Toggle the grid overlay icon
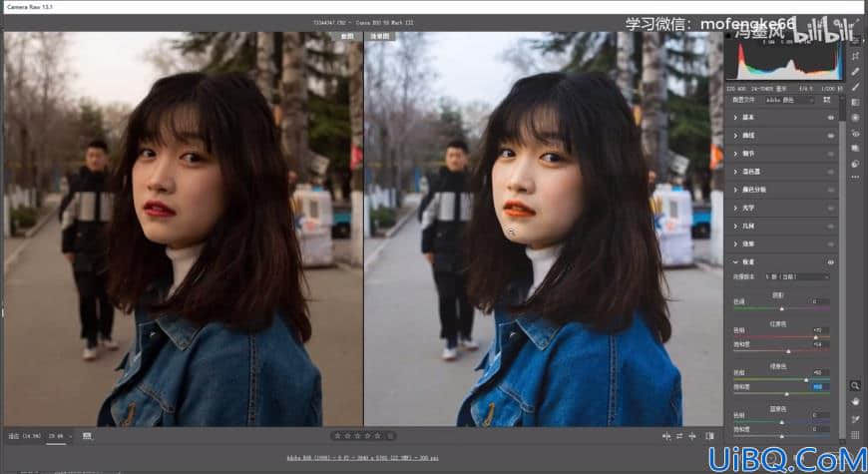868x474 pixels. click(x=855, y=435)
